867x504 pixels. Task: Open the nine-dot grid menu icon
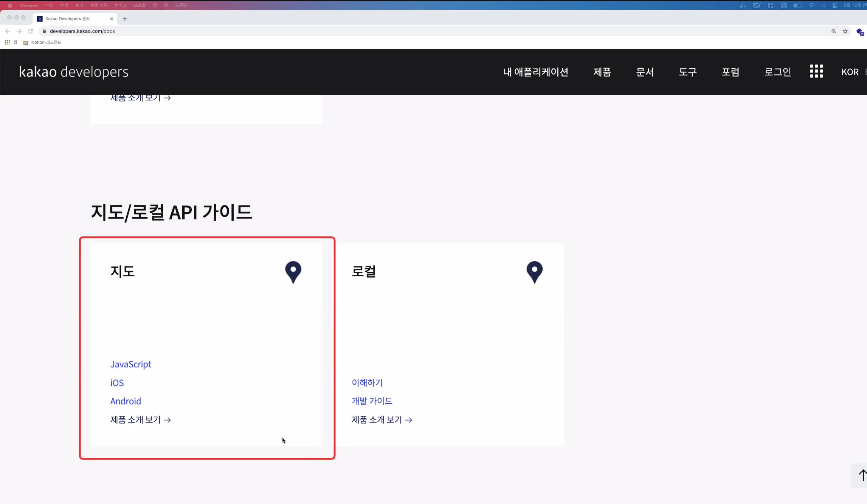pos(816,72)
